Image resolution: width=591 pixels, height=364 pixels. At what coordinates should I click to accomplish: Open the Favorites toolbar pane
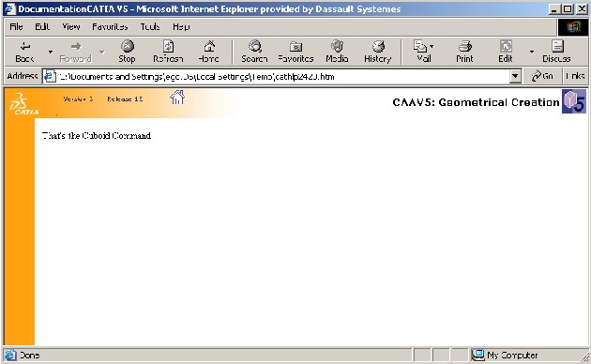tap(295, 52)
